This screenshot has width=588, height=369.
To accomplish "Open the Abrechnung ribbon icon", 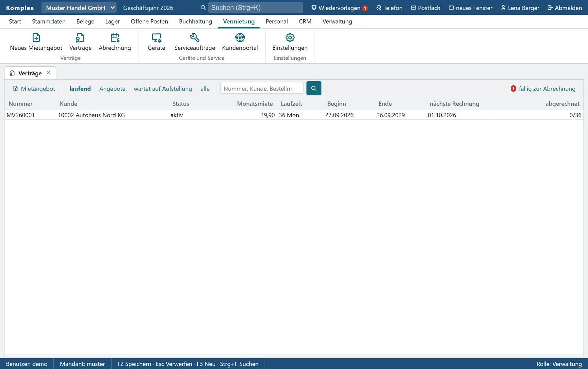I will point(115,42).
